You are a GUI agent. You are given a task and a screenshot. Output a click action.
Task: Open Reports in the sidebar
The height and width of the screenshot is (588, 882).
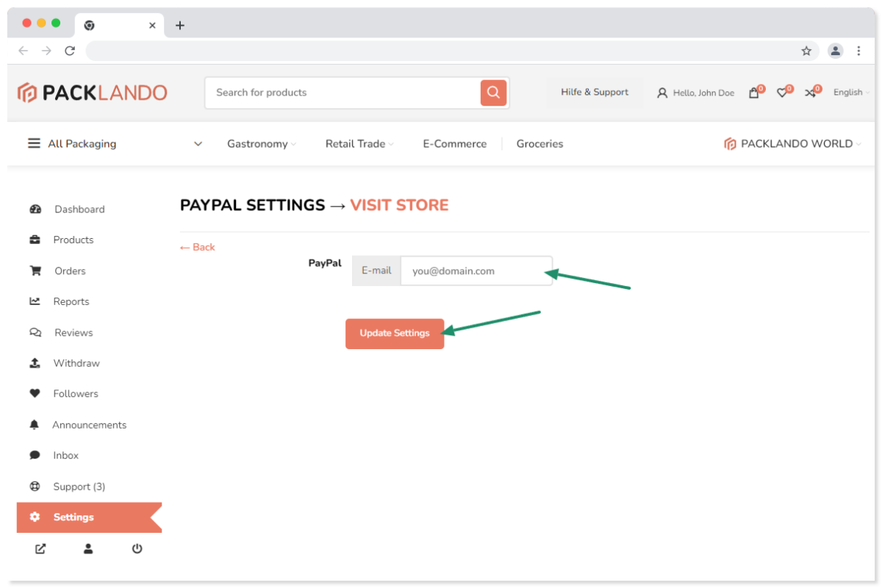(x=71, y=301)
